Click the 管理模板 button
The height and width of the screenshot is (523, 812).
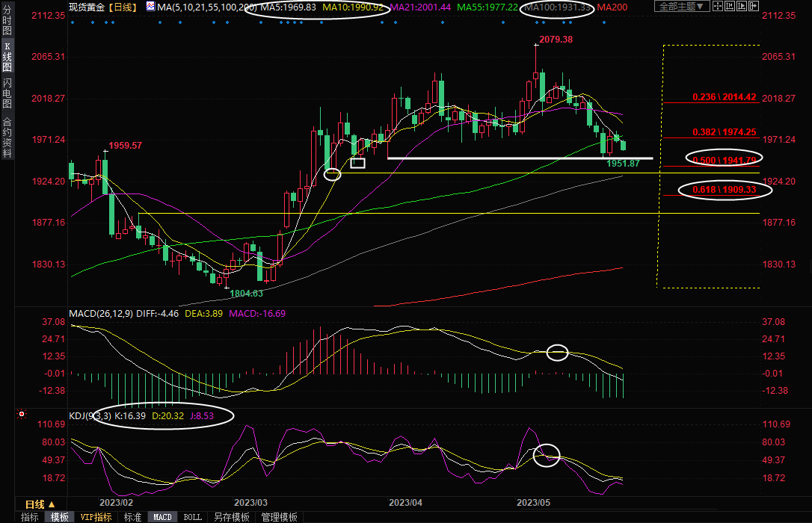pos(279,517)
